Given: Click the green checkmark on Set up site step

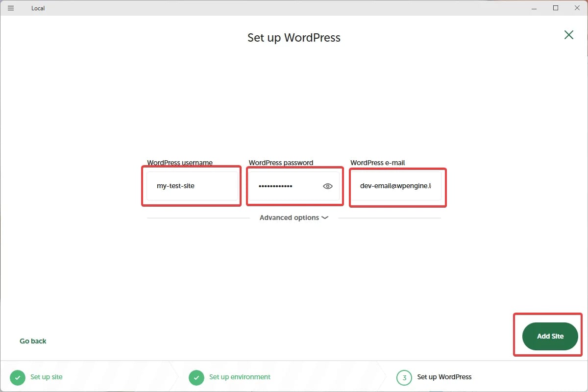Looking at the screenshot, I should 18,377.
